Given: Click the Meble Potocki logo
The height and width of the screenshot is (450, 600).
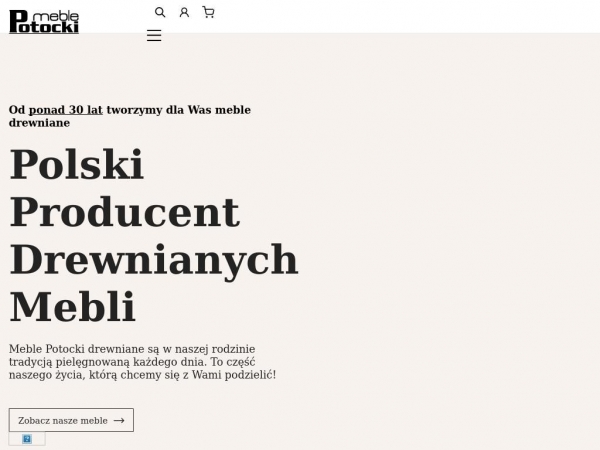Looking at the screenshot, I should pos(44,22).
